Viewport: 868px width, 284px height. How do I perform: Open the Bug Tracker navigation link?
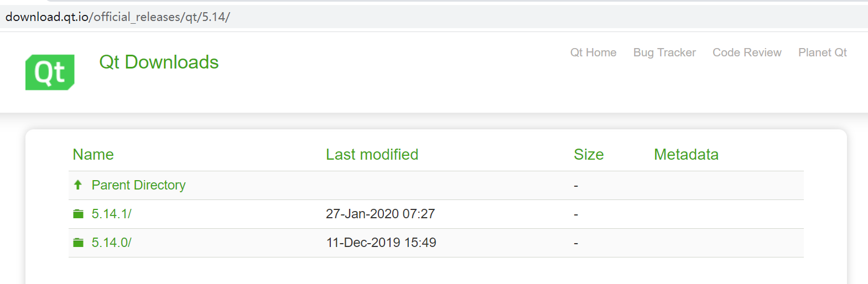664,52
